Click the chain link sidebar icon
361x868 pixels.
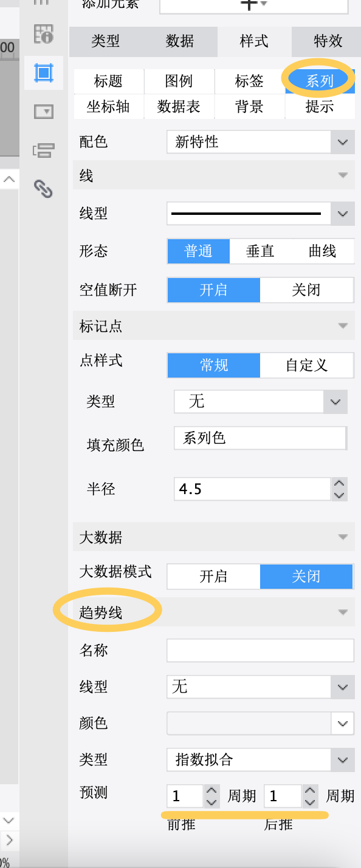[43, 189]
